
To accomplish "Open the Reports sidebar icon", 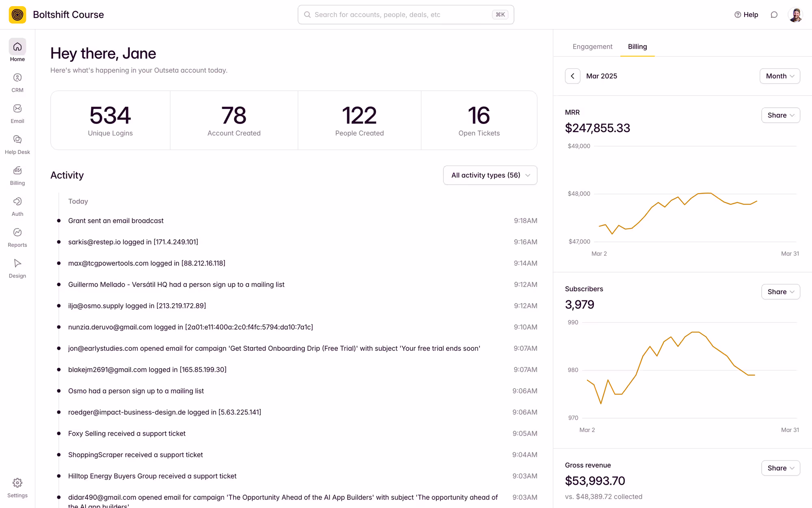I will pyautogui.click(x=17, y=232).
